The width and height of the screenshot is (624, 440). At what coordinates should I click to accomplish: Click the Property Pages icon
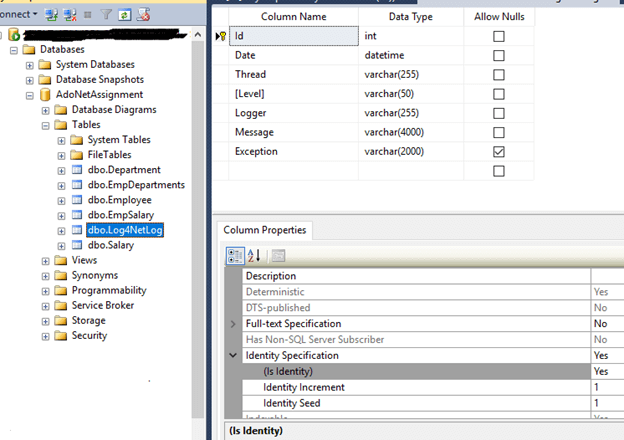(279, 256)
